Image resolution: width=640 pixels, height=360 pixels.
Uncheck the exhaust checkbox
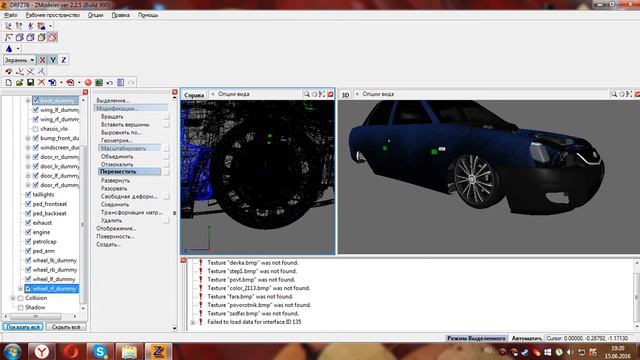28,222
